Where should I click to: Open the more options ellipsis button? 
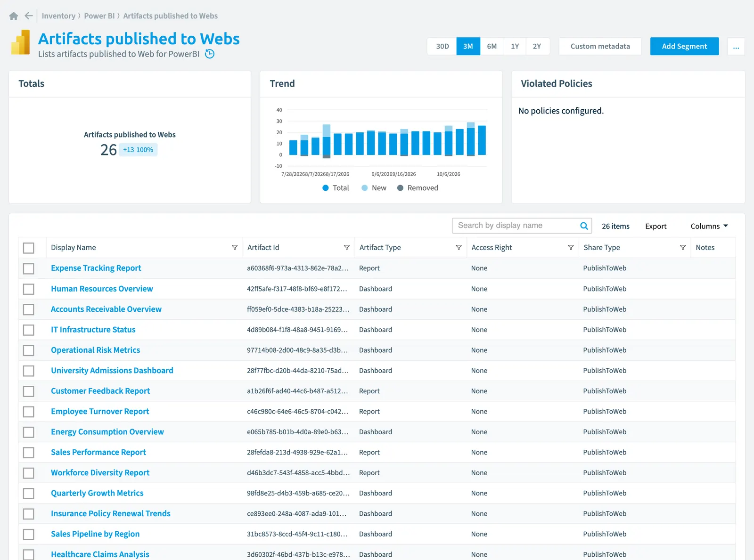[736, 47]
